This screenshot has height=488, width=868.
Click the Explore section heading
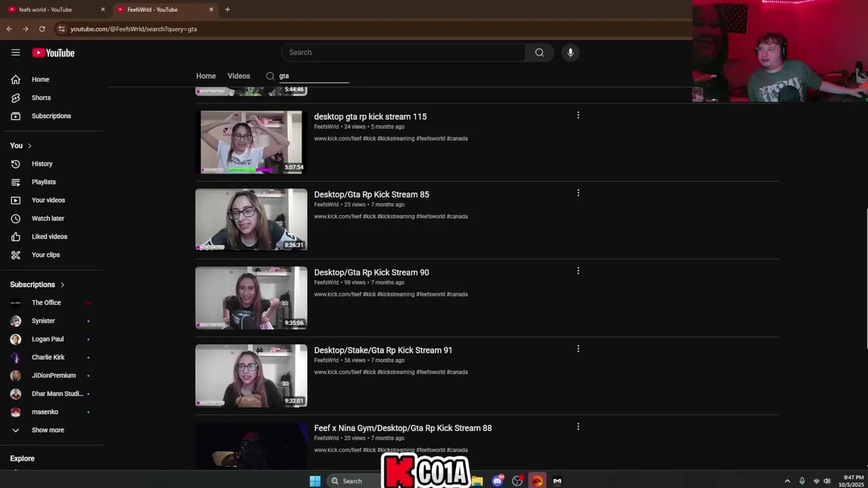22,459
